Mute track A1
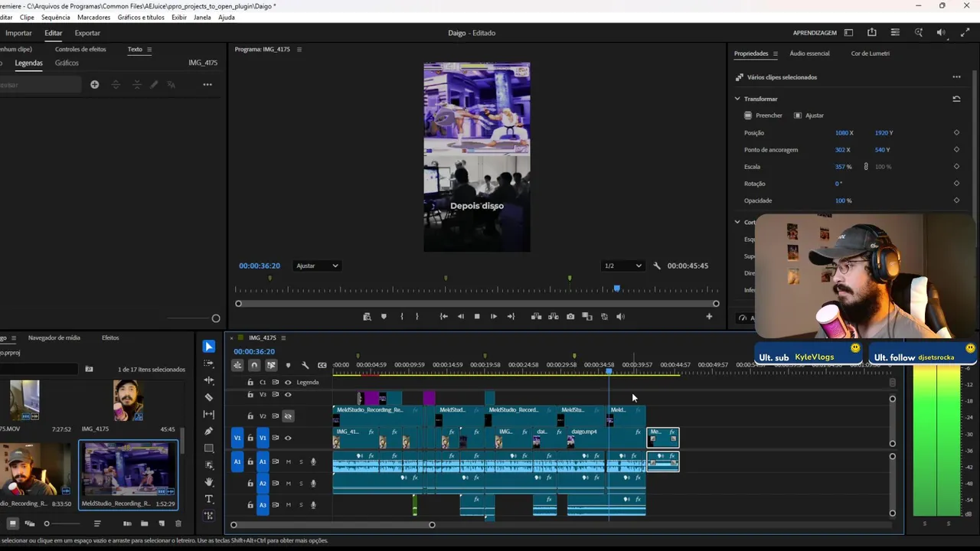 coord(289,461)
